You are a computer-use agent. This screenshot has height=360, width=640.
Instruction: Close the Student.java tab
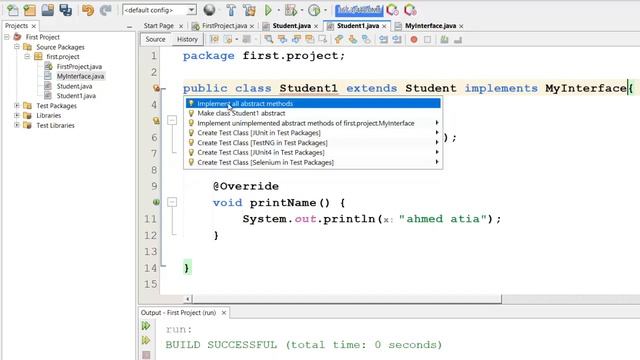[316, 26]
